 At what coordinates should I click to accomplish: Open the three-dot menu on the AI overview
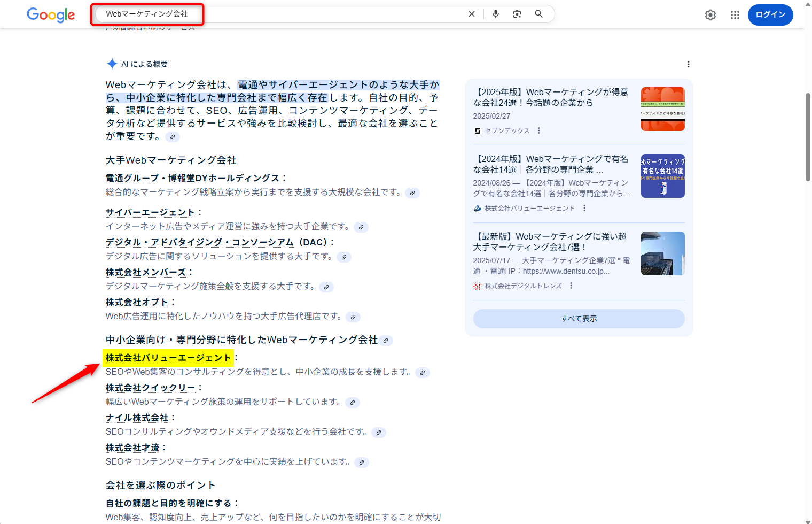[689, 64]
